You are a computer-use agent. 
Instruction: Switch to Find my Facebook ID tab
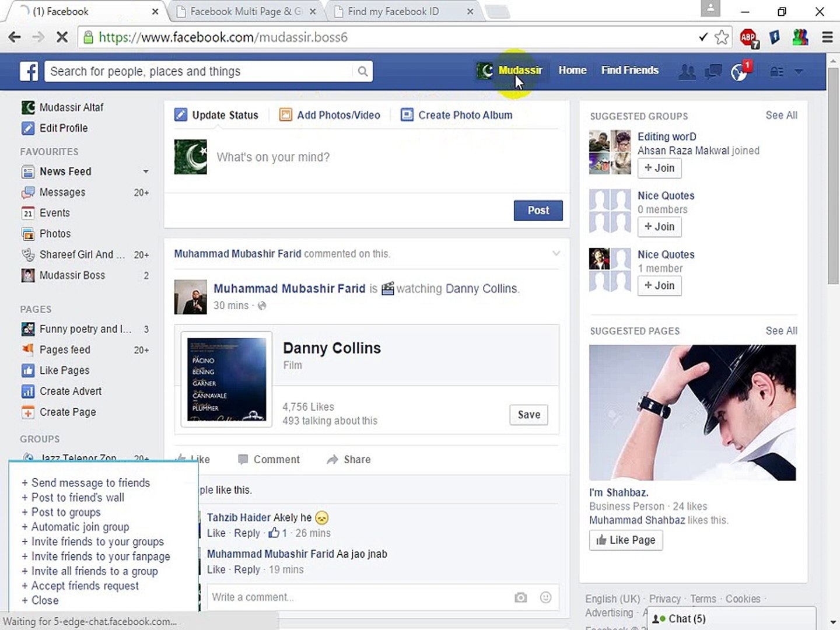point(402,11)
